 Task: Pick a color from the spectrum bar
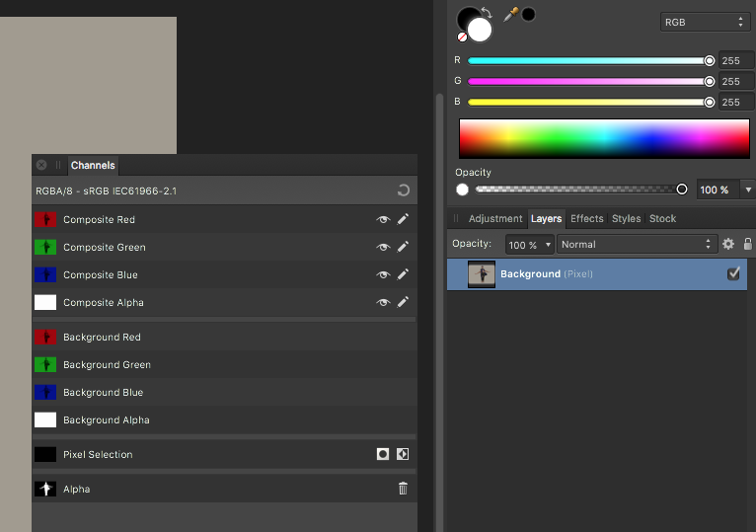pyautogui.click(x=604, y=138)
